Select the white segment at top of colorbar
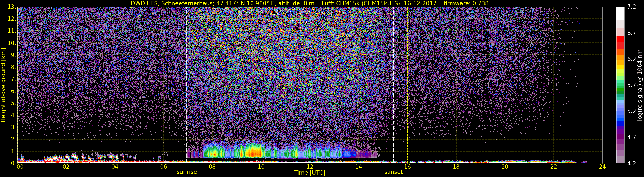Image resolution: width=644 pixels, height=177 pixels. pos(620,13)
